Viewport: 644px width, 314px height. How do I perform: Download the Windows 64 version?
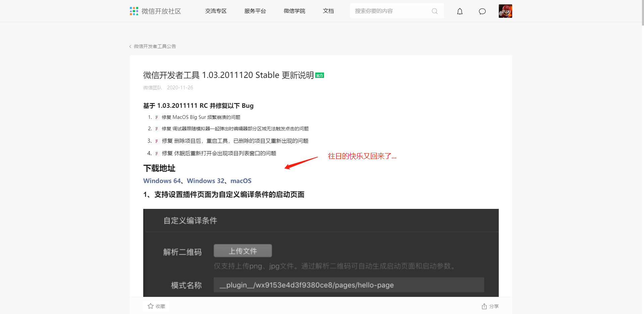click(162, 181)
